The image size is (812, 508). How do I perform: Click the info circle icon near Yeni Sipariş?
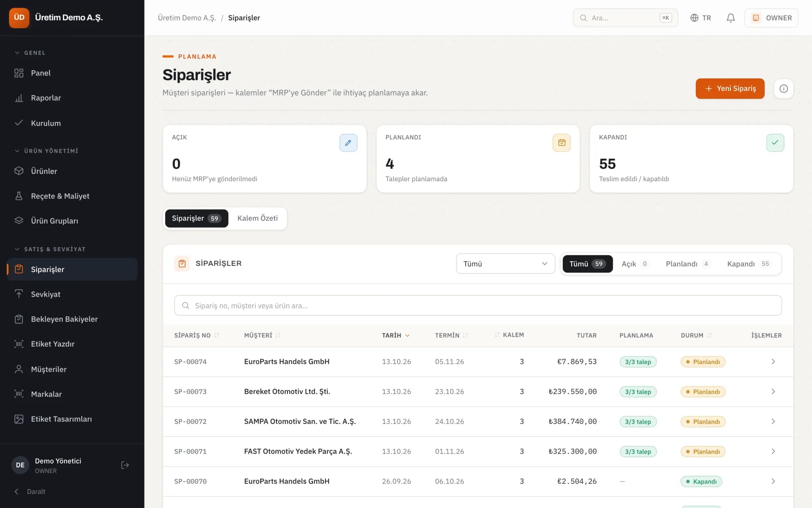784,89
